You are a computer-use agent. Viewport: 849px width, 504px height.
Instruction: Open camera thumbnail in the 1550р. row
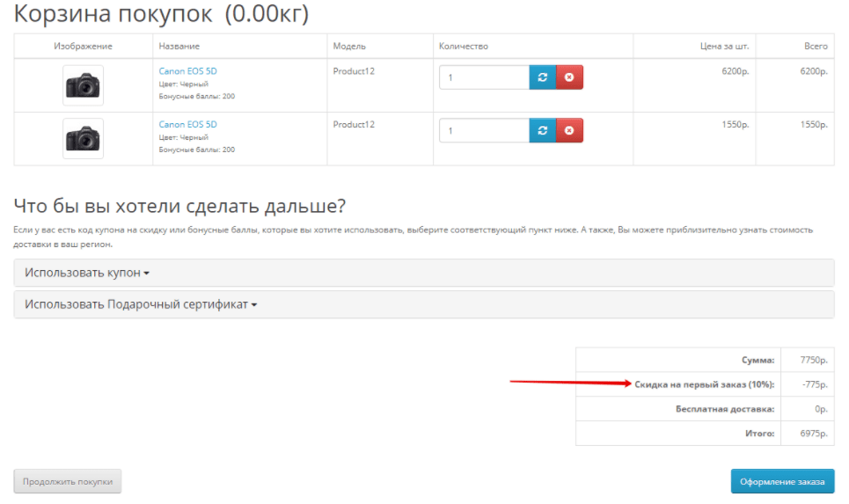[x=83, y=139]
